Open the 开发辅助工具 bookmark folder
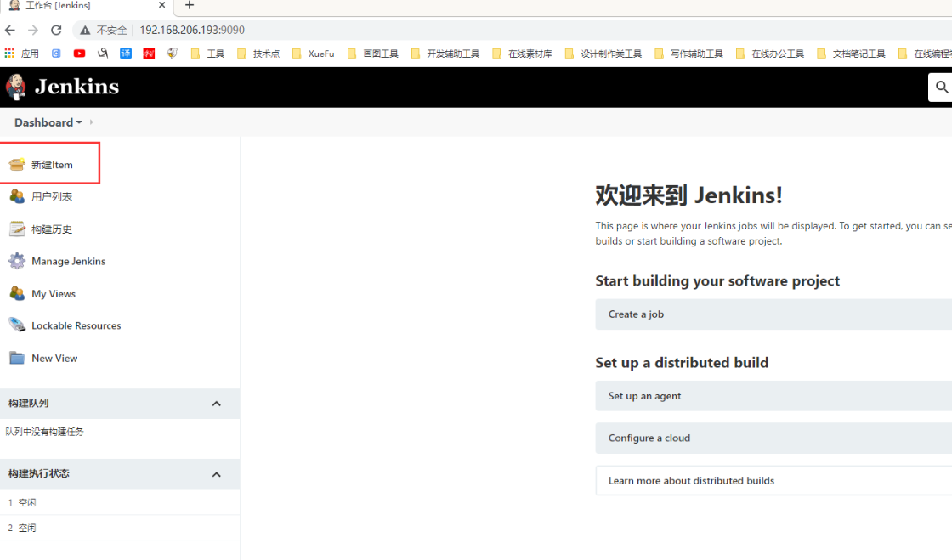Image resolution: width=952 pixels, height=560 pixels. 445,54
